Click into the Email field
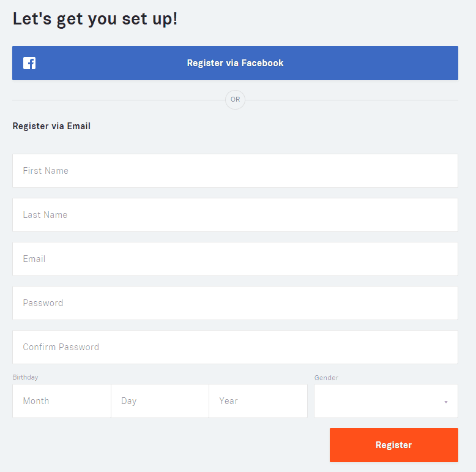Viewport: 476px width, 472px height. (235, 259)
